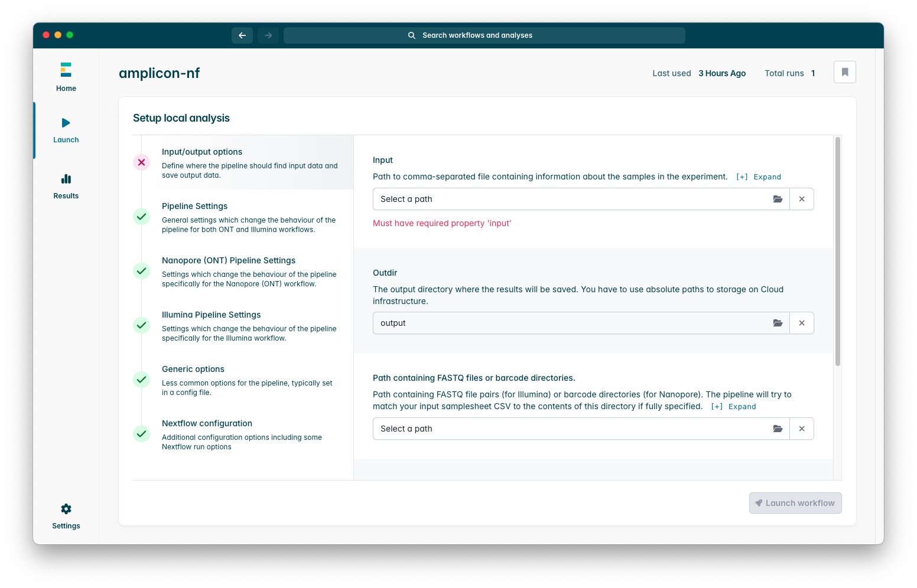
Task: Click the parameters panel vertical scrollbar
Action: click(838, 251)
